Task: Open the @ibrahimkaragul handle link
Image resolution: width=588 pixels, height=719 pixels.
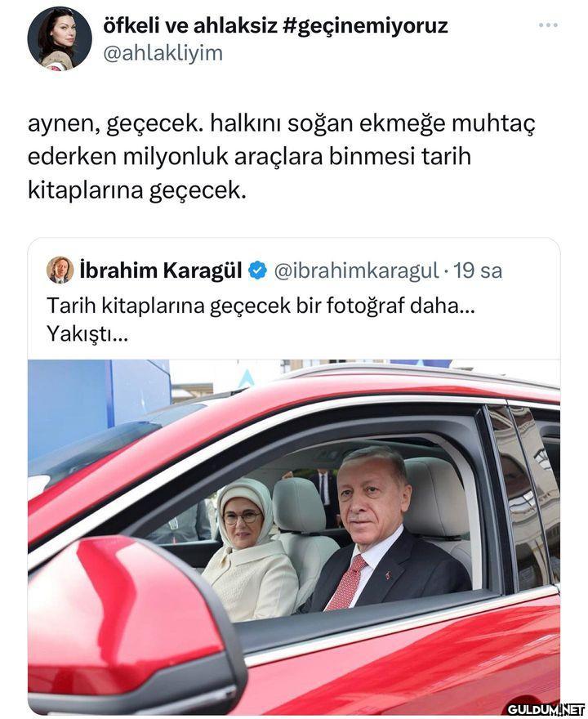Action: [356, 270]
